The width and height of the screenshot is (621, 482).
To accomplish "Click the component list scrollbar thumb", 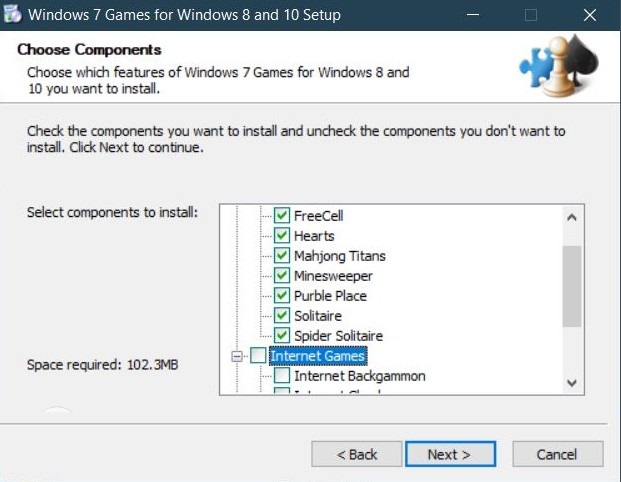I will (572, 285).
